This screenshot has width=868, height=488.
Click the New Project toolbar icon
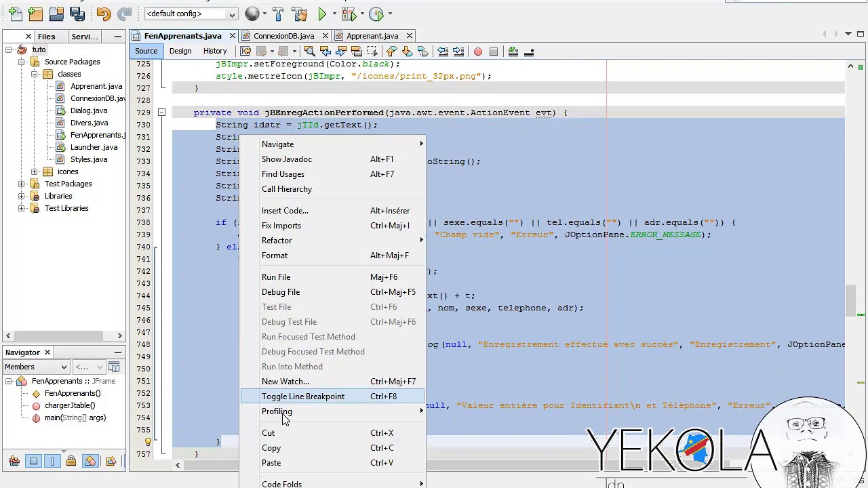click(x=35, y=14)
